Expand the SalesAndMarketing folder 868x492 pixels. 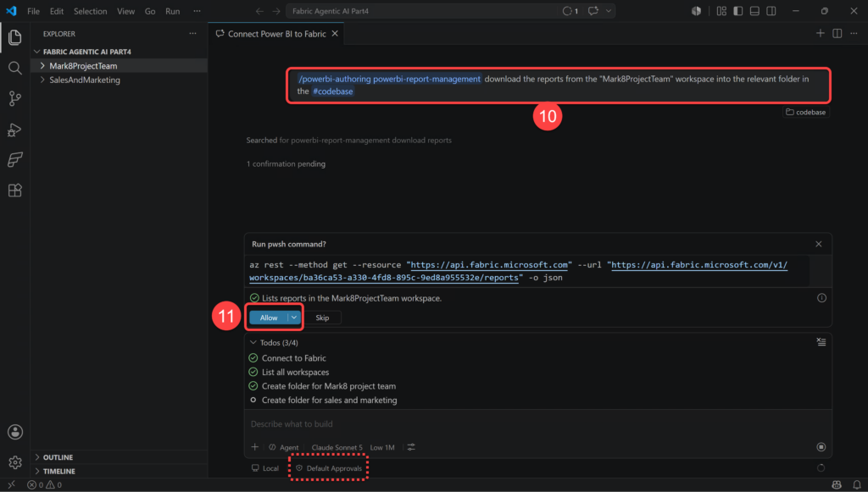119,80
